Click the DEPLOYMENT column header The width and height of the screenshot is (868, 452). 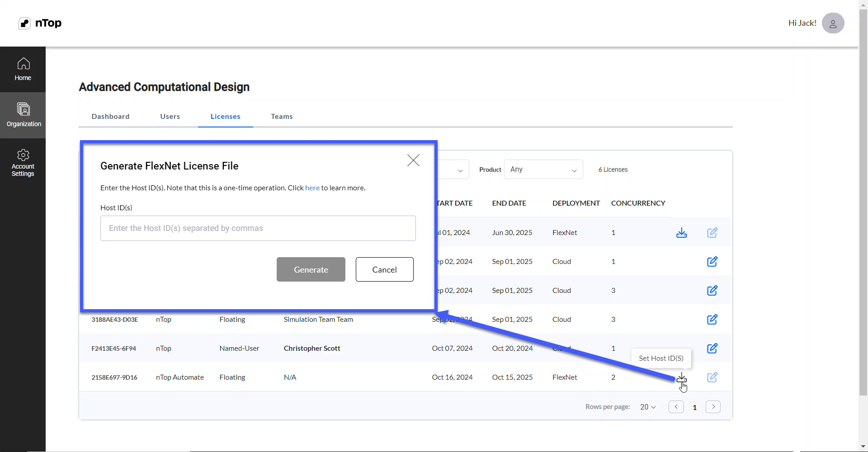pos(576,203)
